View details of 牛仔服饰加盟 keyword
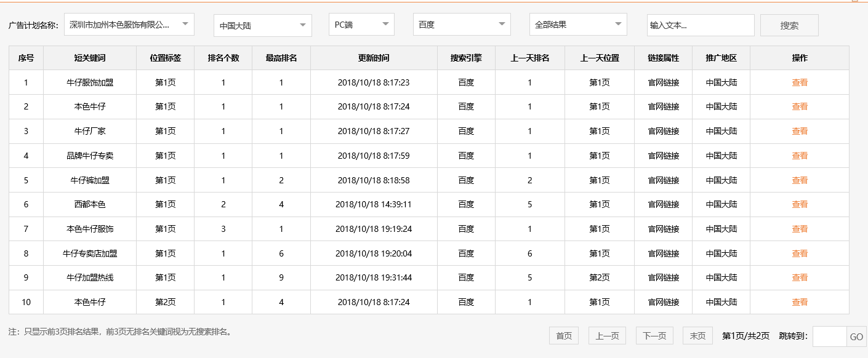 800,81
